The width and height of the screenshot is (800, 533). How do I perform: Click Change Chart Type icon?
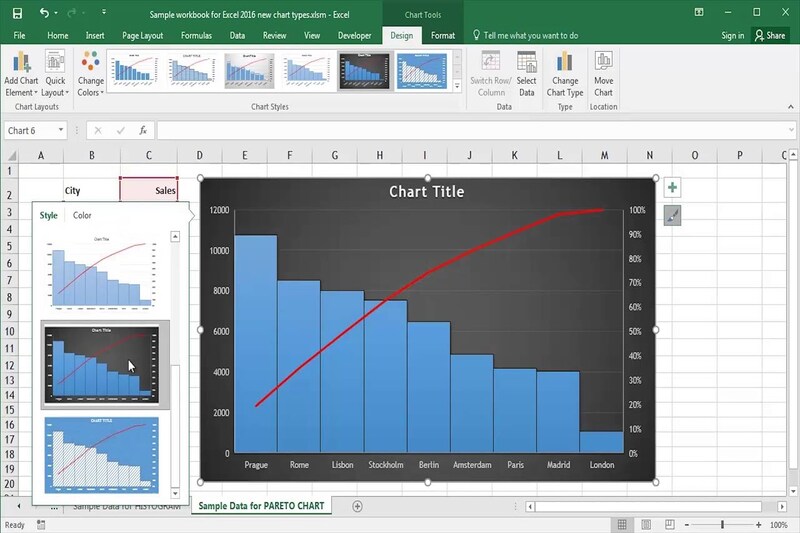click(x=565, y=73)
